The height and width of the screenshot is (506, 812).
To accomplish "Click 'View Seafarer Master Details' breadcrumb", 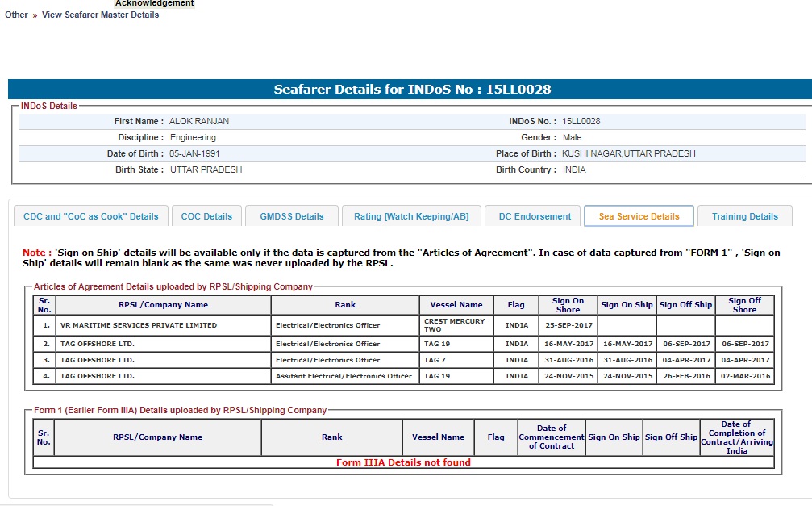I will [100, 15].
